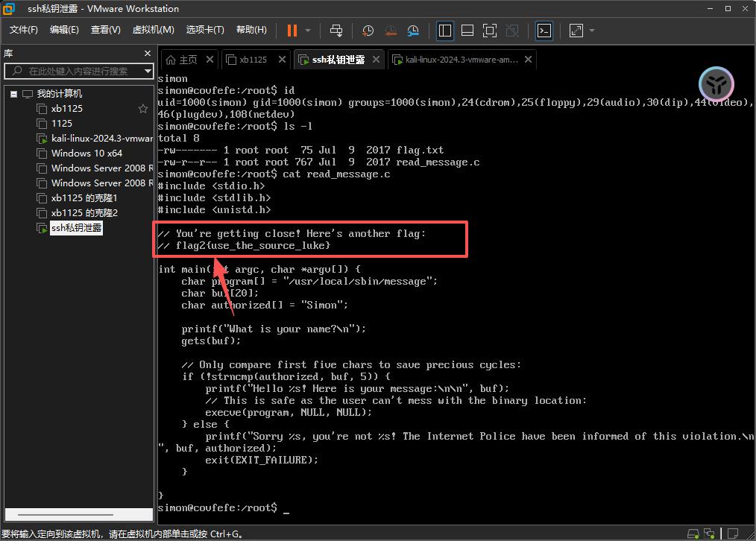This screenshot has height=541, width=756.
Task: Open the power options dropdown arrow
Action: [x=308, y=31]
